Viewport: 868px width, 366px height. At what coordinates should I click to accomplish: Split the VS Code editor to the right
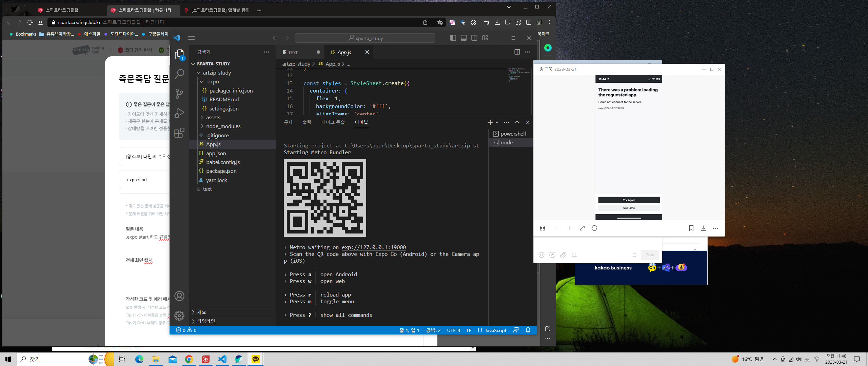(517, 52)
